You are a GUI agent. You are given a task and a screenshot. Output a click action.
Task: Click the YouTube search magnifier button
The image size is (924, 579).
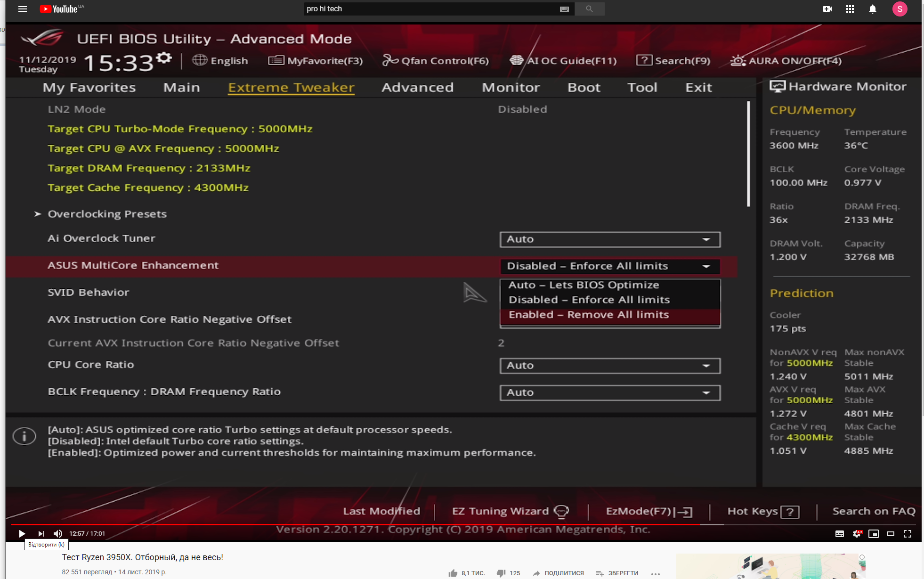[589, 9]
